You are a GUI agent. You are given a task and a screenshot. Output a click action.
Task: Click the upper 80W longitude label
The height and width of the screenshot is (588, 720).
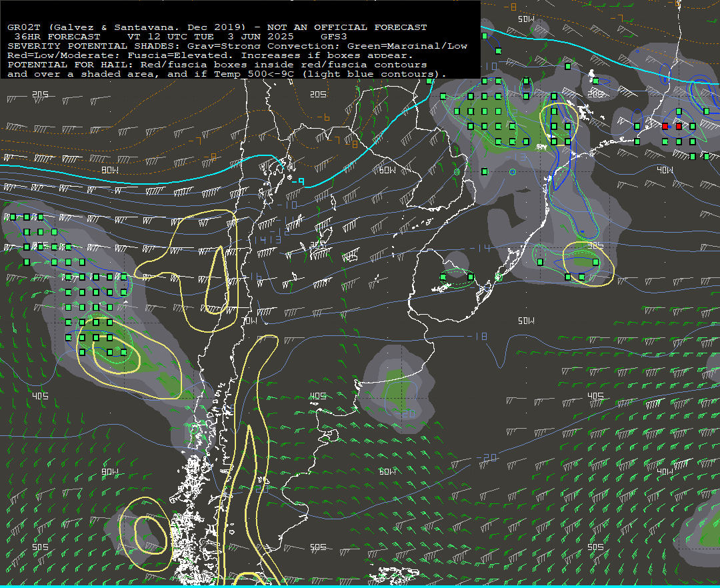110,170
